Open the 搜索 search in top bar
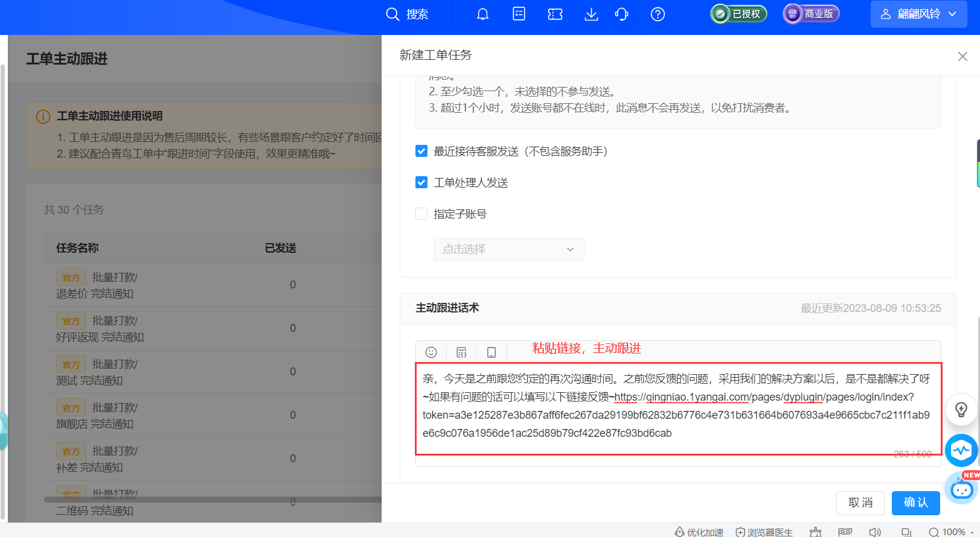 tap(407, 14)
